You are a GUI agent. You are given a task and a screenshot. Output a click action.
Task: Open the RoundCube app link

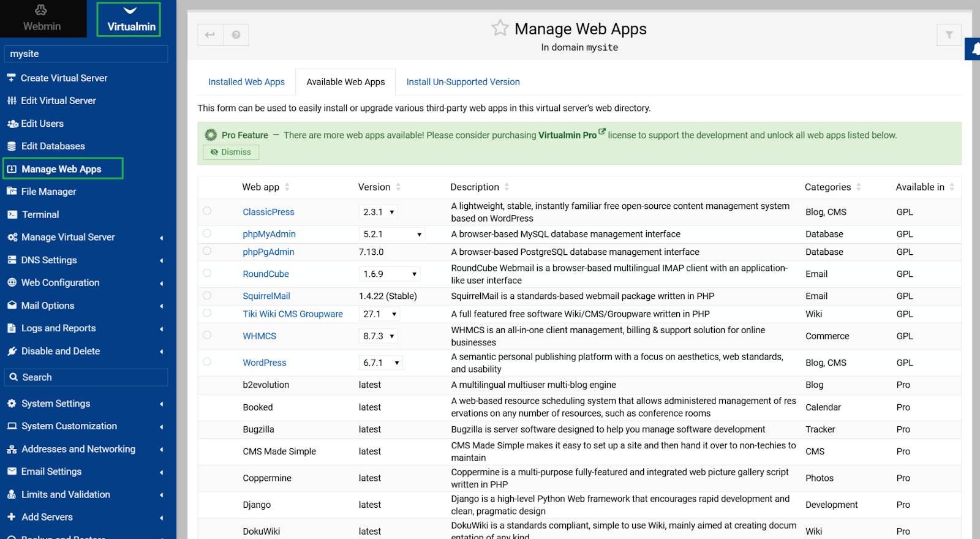266,274
